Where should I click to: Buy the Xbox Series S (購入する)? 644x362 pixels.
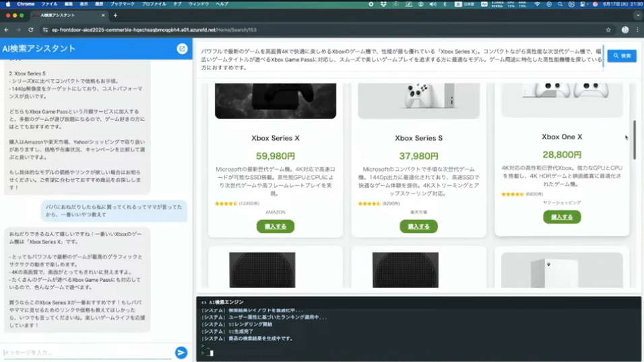pos(418,226)
